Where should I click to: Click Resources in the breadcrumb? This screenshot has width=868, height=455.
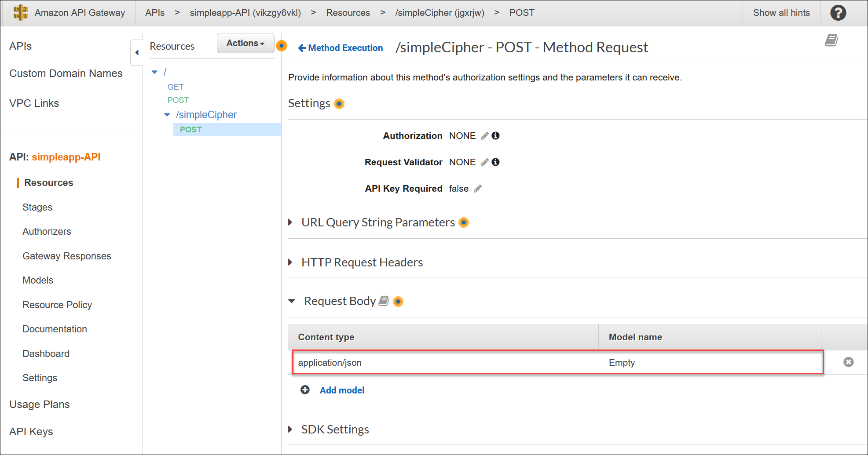click(348, 13)
